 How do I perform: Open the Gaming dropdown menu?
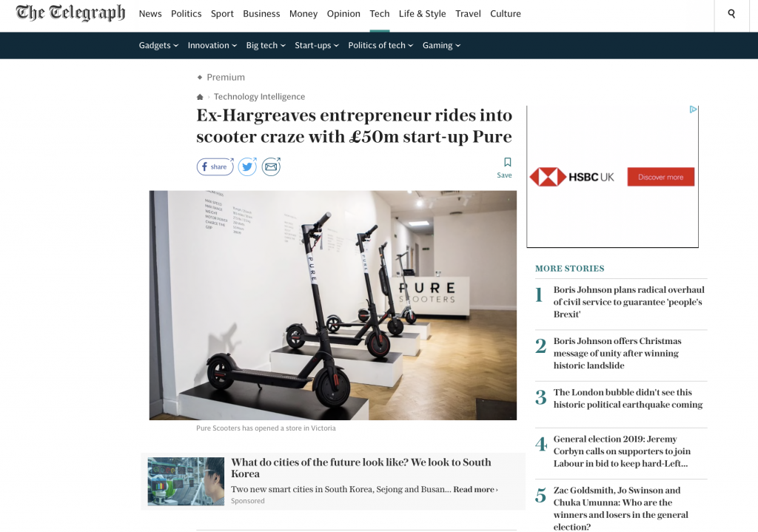tap(441, 45)
